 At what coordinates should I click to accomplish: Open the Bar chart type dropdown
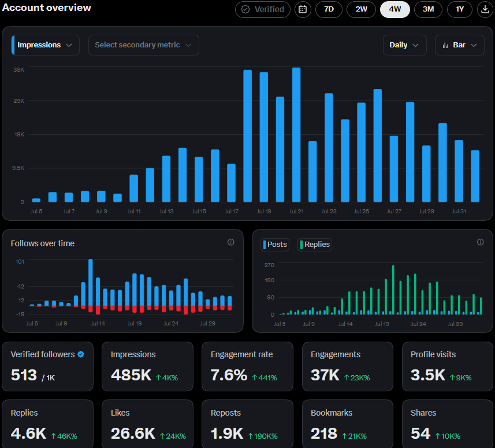tap(460, 45)
